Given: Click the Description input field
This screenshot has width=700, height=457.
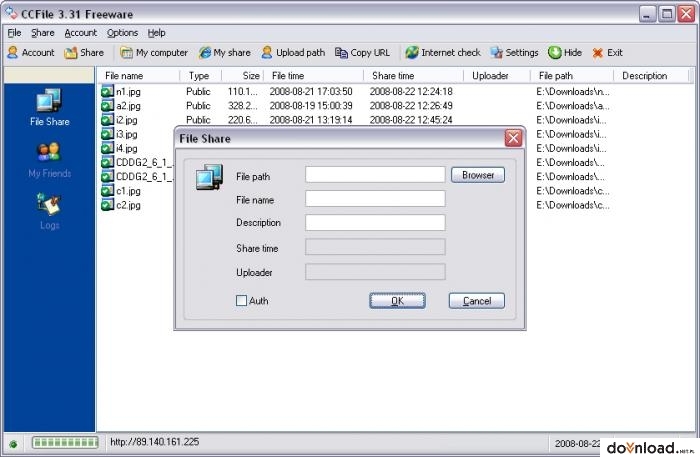Looking at the screenshot, I should [375, 223].
